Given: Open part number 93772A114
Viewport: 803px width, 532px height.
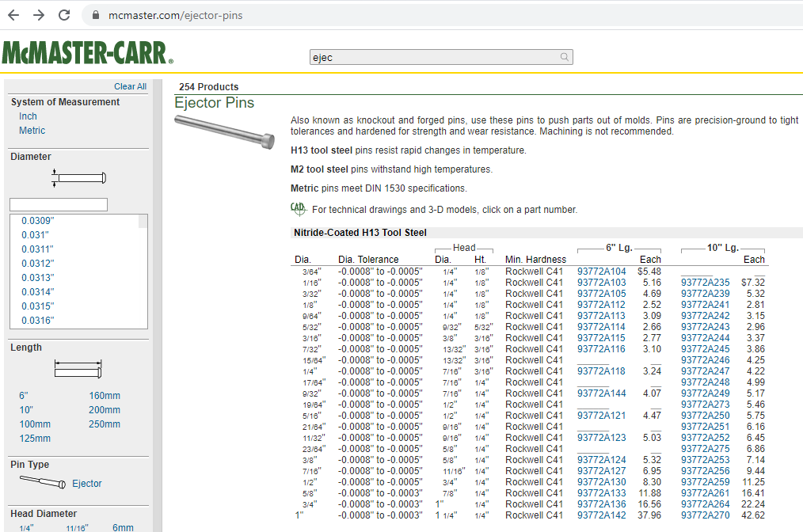Looking at the screenshot, I should tap(602, 327).
